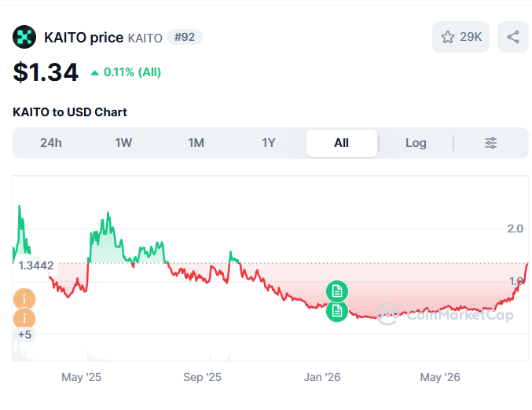
Task: Click the $1.34 current price
Action: pos(46,72)
